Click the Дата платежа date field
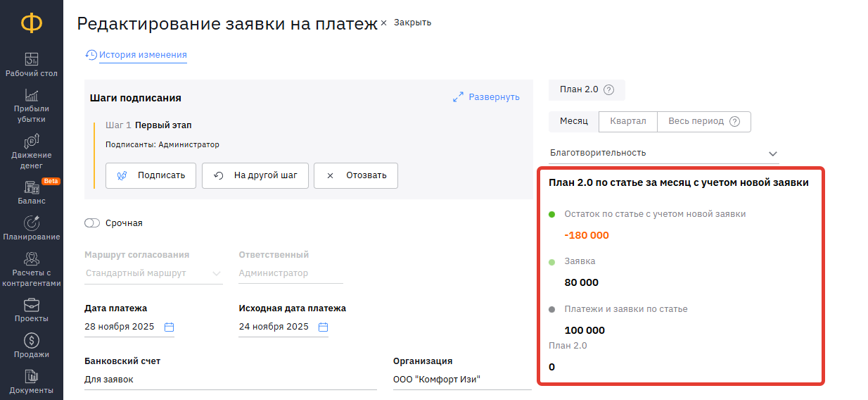This screenshot has width=868, height=400. coord(129,327)
